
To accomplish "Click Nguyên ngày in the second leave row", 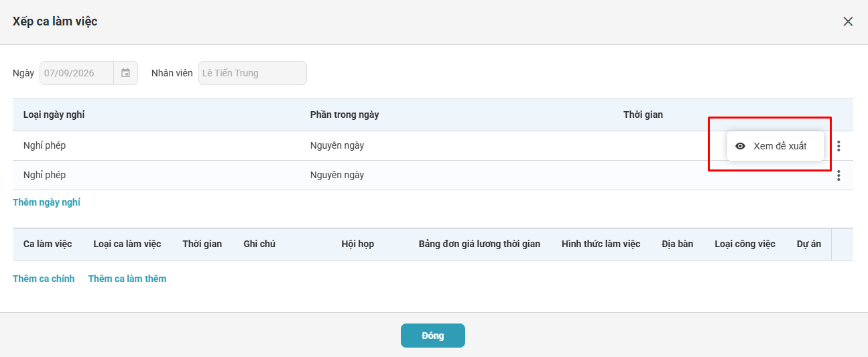I will point(337,175).
